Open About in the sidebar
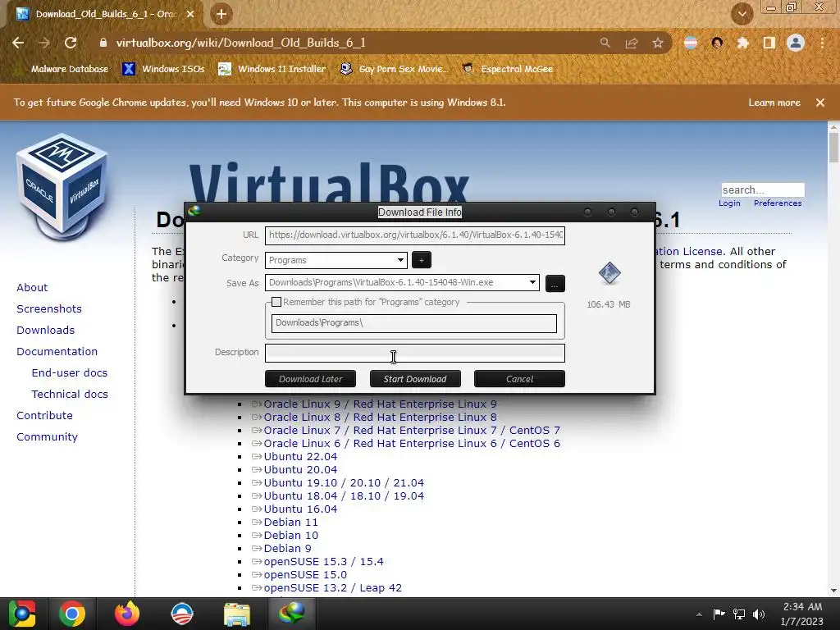The width and height of the screenshot is (840, 630). [x=32, y=288]
